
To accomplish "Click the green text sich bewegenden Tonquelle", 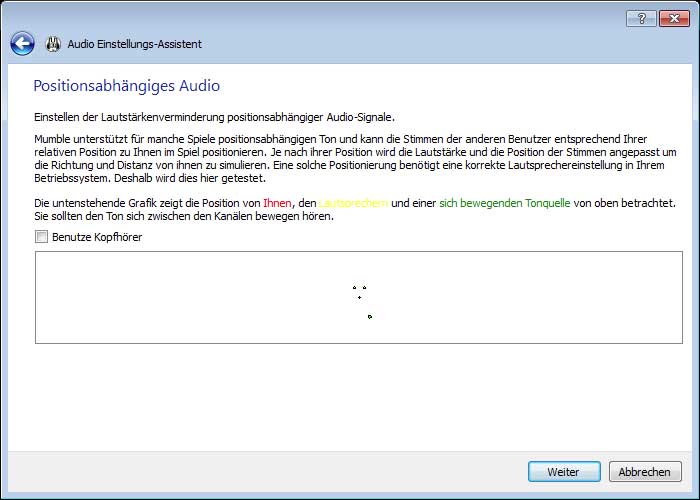I will (505, 203).
